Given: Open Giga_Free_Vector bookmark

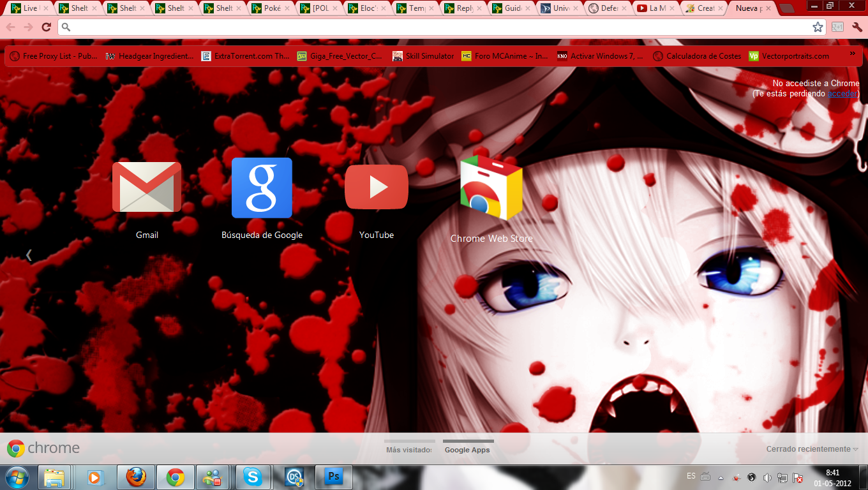Looking at the screenshot, I should (341, 56).
